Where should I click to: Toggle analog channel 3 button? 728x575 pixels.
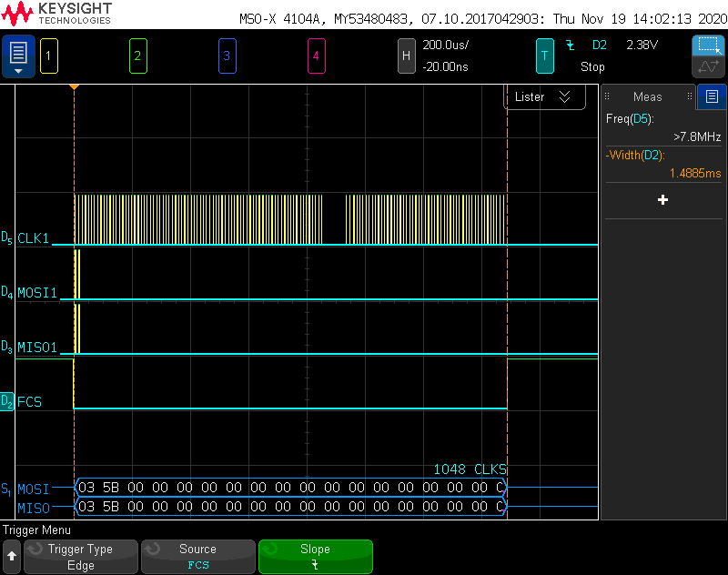[227, 56]
